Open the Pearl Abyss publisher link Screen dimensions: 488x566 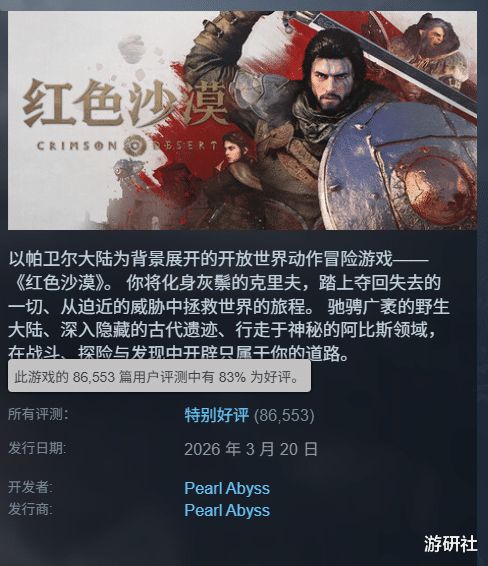pyautogui.click(x=227, y=510)
